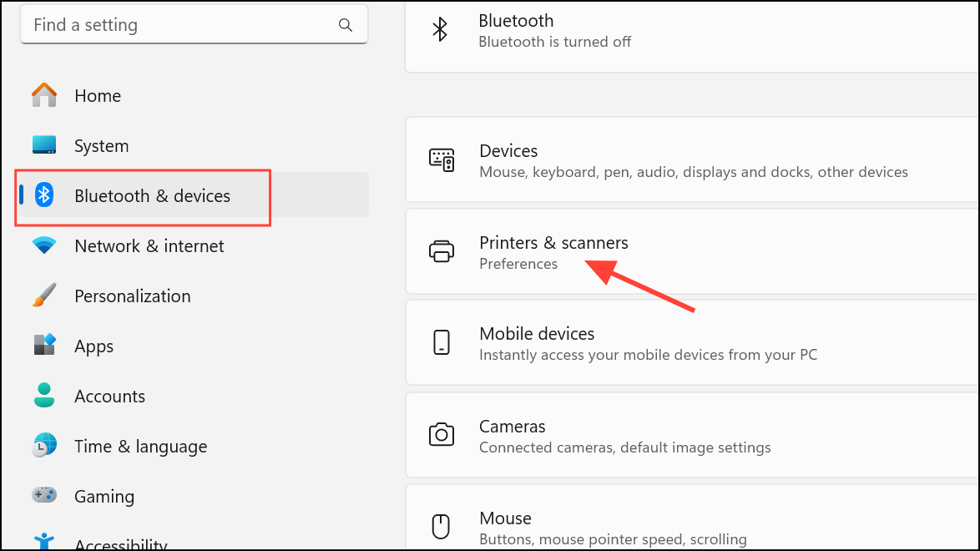Click the Network wifi icon
980x551 pixels.
coord(44,245)
